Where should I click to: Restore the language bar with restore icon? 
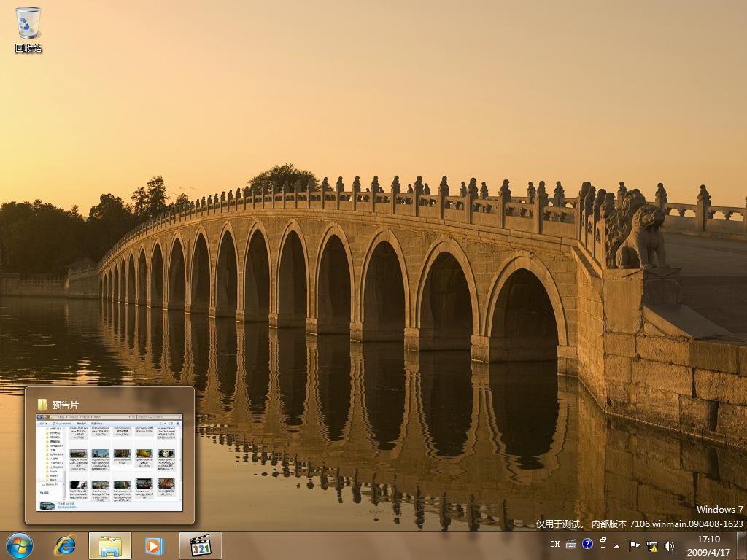(603, 540)
